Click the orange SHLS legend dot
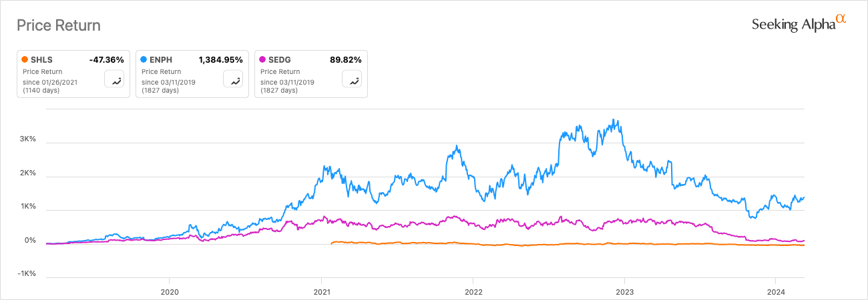Viewport: 868px width, 300px height. tap(25, 60)
